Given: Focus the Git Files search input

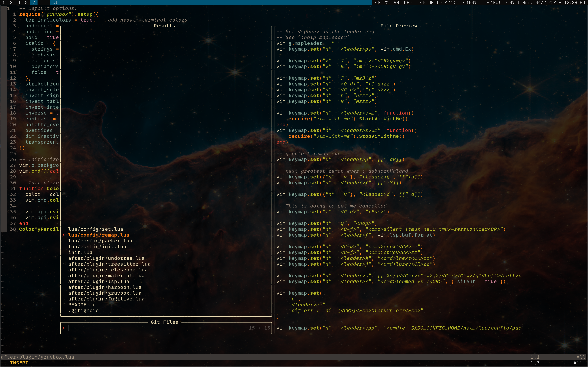Looking at the screenshot, I should pyautogui.click(x=156, y=328).
